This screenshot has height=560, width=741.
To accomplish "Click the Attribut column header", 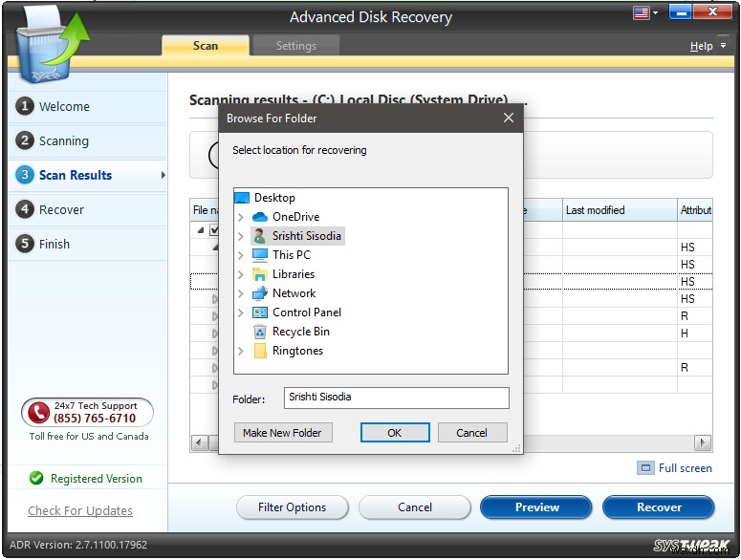I will pyautogui.click(x=695, y=210).
